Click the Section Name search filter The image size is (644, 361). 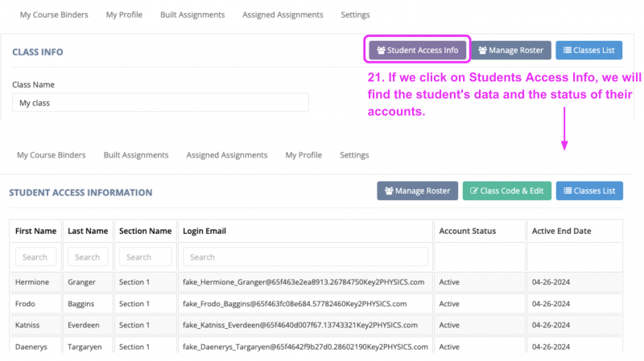[x=145, y=257]
